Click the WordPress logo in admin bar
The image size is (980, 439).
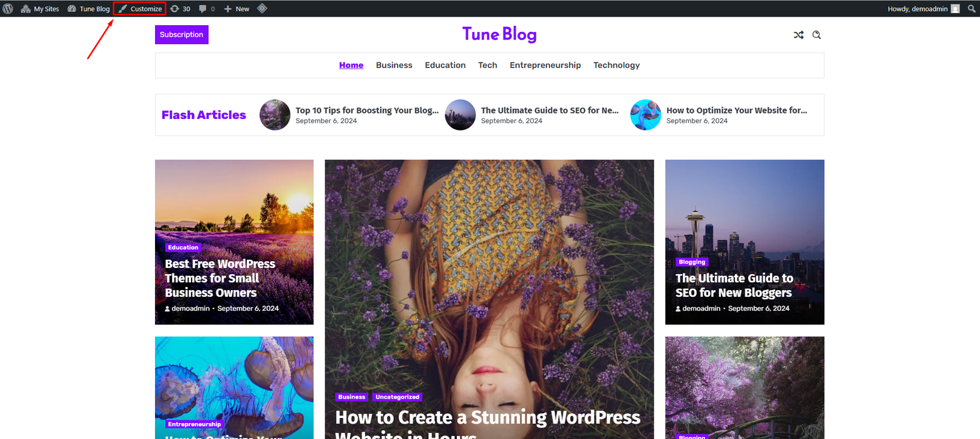click(x=8, y=9)
